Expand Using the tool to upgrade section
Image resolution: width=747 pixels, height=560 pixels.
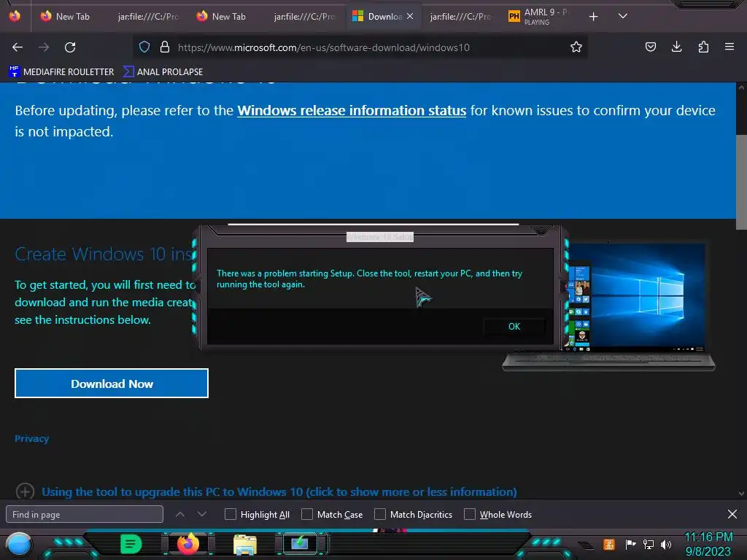click(x=279, y=491)
